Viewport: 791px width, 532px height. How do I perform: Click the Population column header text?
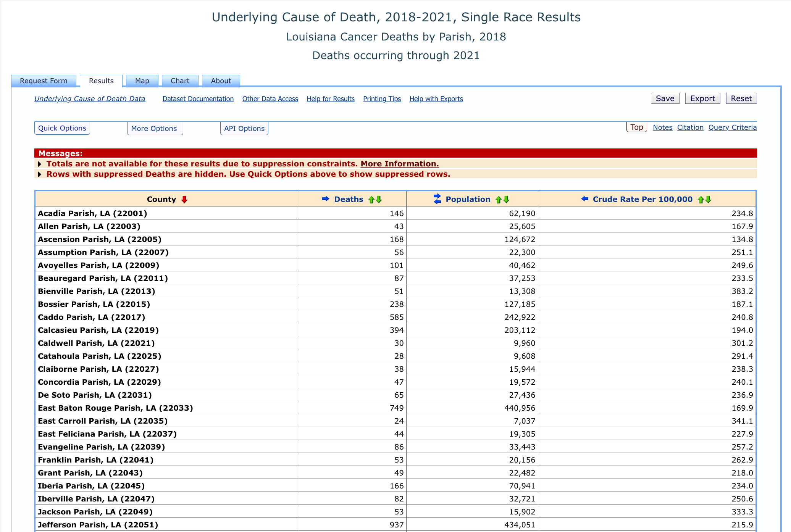[468, 199]
